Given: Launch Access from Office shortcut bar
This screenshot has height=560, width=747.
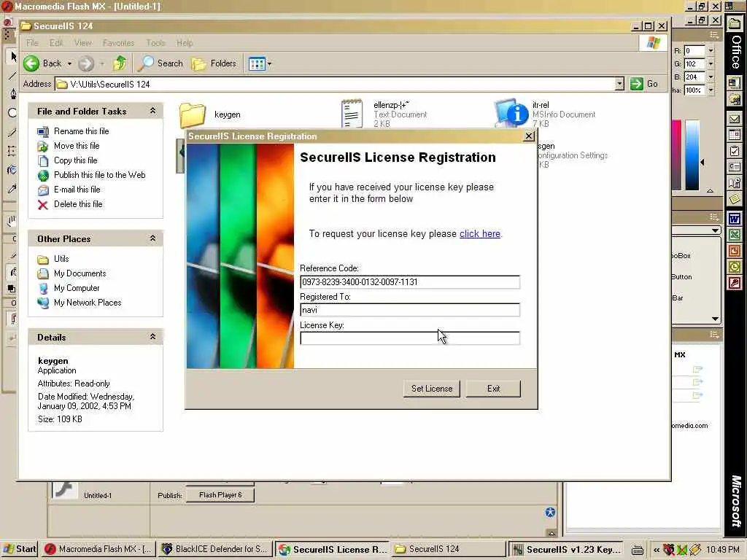Looking at the screenshot, I should tap(734, 283).
